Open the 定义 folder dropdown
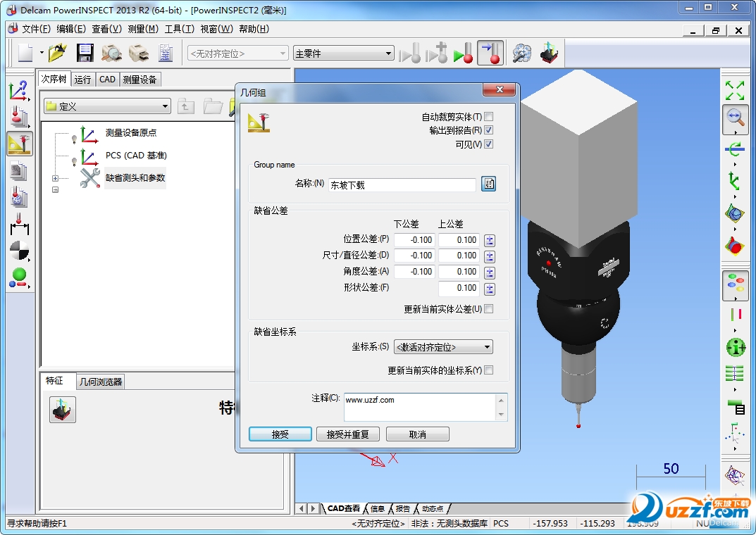Image resolution: width=756 pixels, height=535 pixels. click(x=108, y=106)
